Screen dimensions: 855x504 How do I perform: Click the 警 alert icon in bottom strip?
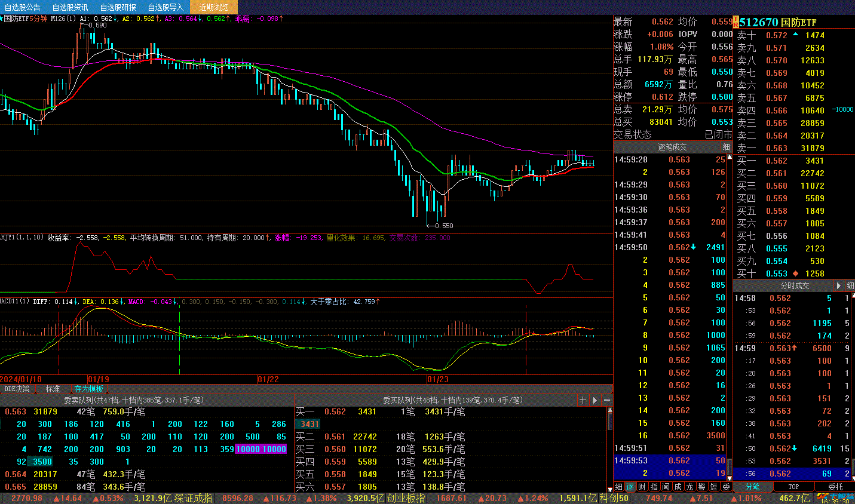point(701,487)
